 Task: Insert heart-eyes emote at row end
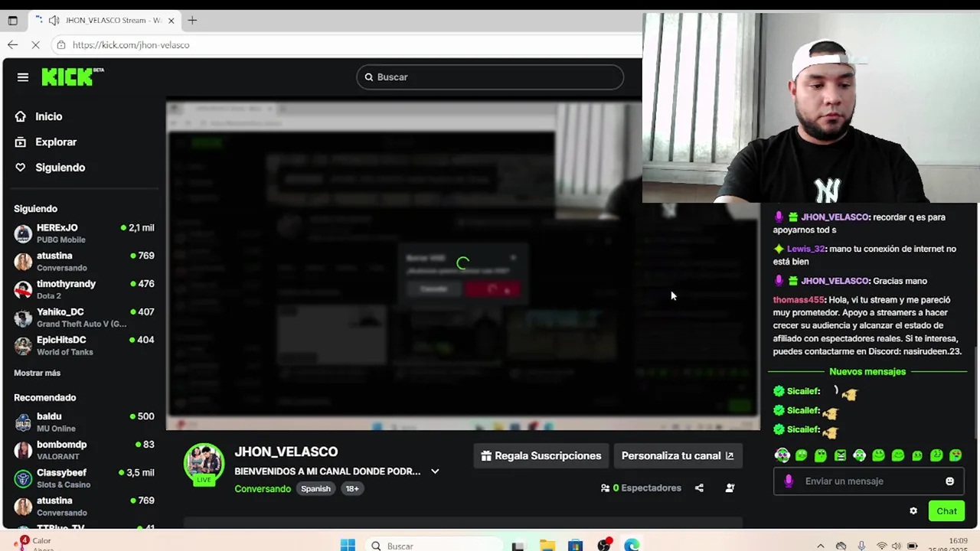955,455
